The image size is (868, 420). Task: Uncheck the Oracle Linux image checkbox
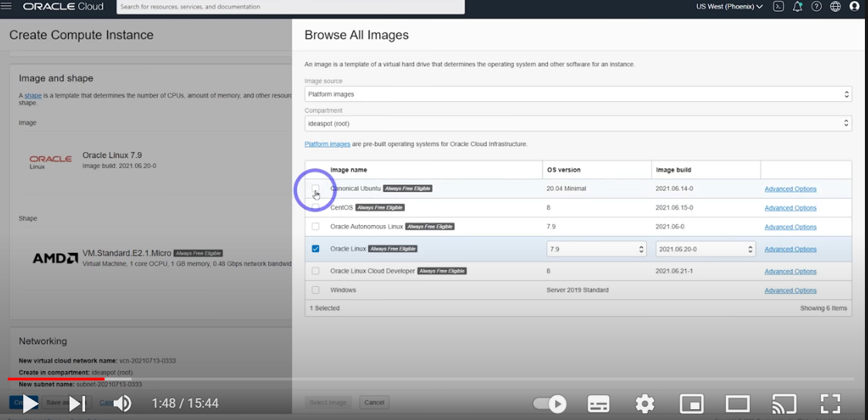315,249
